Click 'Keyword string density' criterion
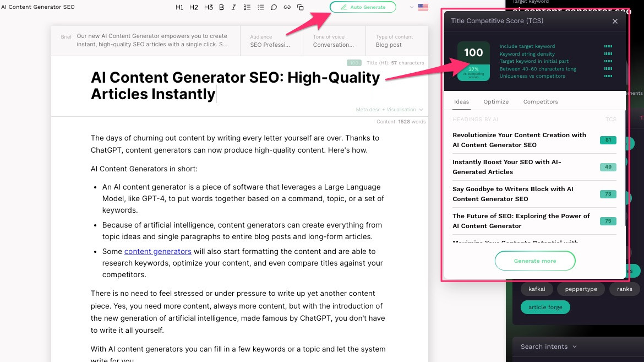 527,54
